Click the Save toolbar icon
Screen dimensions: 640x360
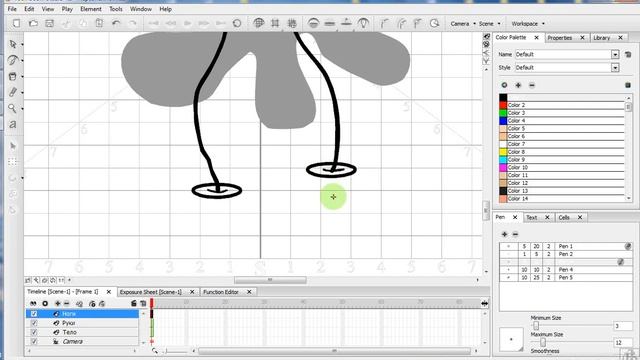[49, 24]
